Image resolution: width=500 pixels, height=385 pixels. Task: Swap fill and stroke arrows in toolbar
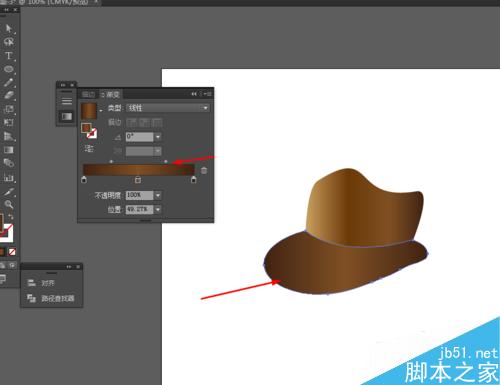point(11,217)
